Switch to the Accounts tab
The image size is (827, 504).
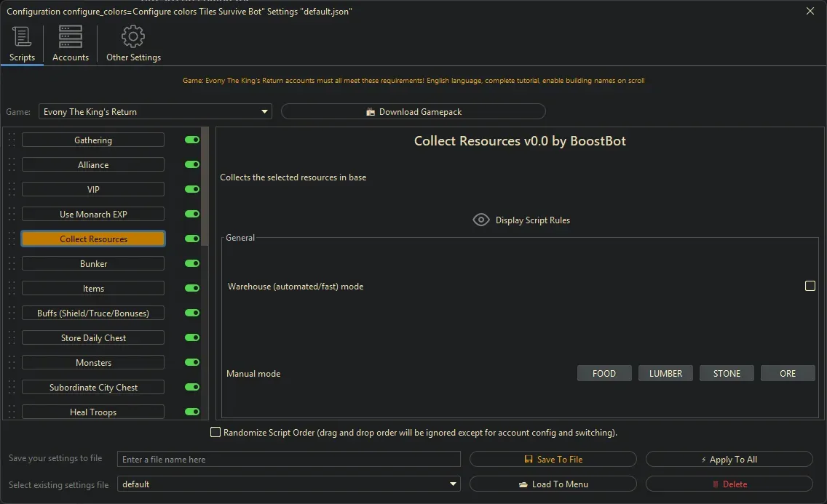(x=70, y=43)
